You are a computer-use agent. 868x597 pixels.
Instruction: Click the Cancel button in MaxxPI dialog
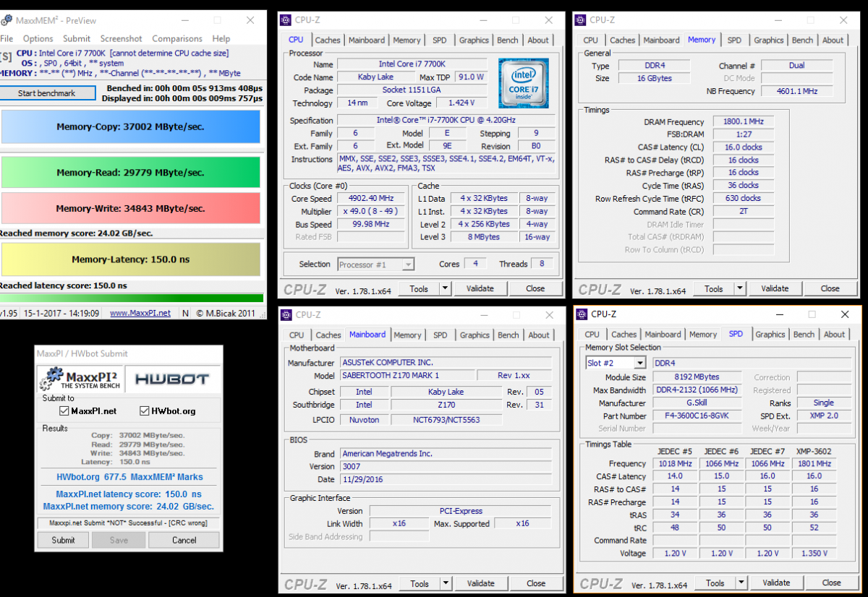(x=184, y=540)
